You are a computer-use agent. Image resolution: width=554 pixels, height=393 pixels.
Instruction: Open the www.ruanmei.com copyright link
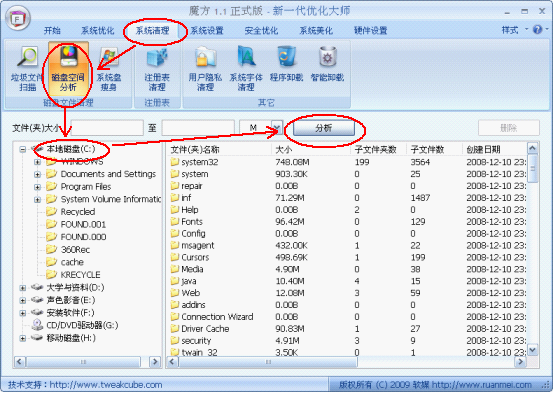482,385
